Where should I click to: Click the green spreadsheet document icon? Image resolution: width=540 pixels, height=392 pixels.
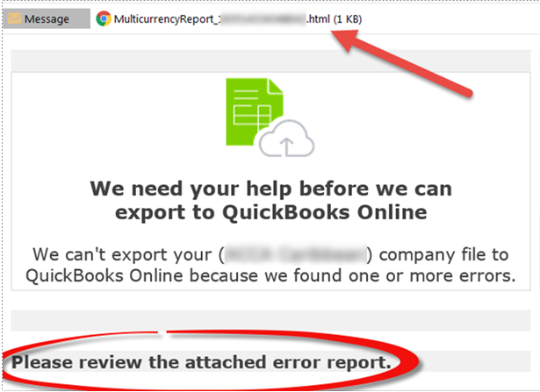254,111
